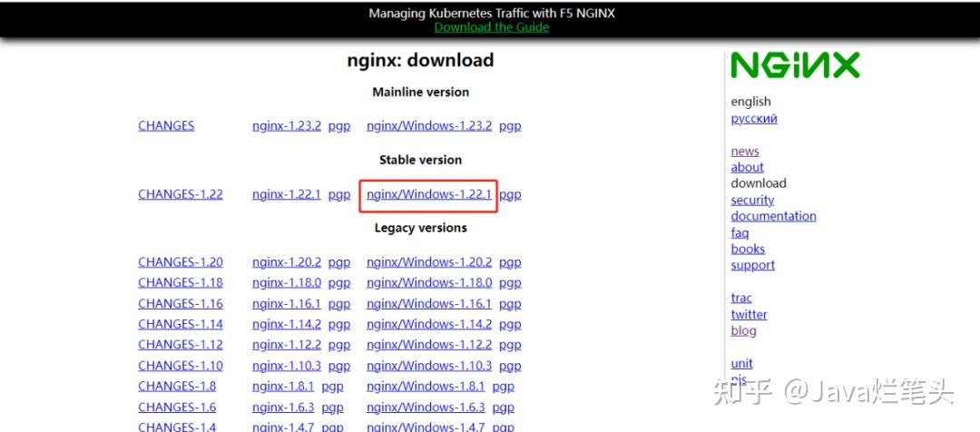Download nginx/Windows-1.22.1 stable
This screenshot has height=432, width=980.
coord(429,194)
